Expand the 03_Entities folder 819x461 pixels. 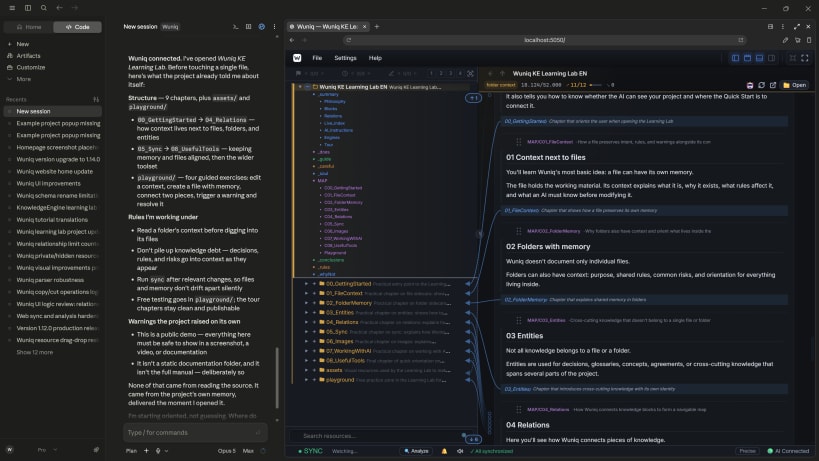coord(307,313)
